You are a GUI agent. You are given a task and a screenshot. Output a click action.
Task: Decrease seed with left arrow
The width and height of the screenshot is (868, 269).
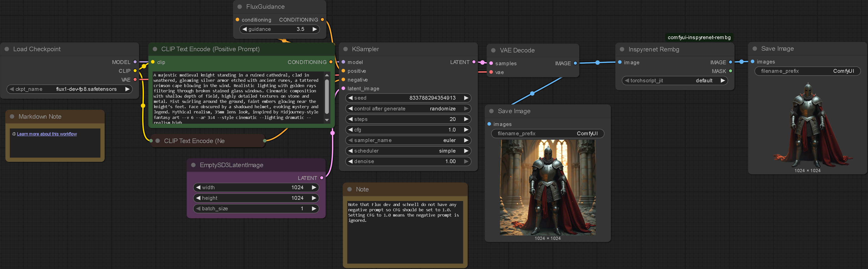tap(351, 98)
